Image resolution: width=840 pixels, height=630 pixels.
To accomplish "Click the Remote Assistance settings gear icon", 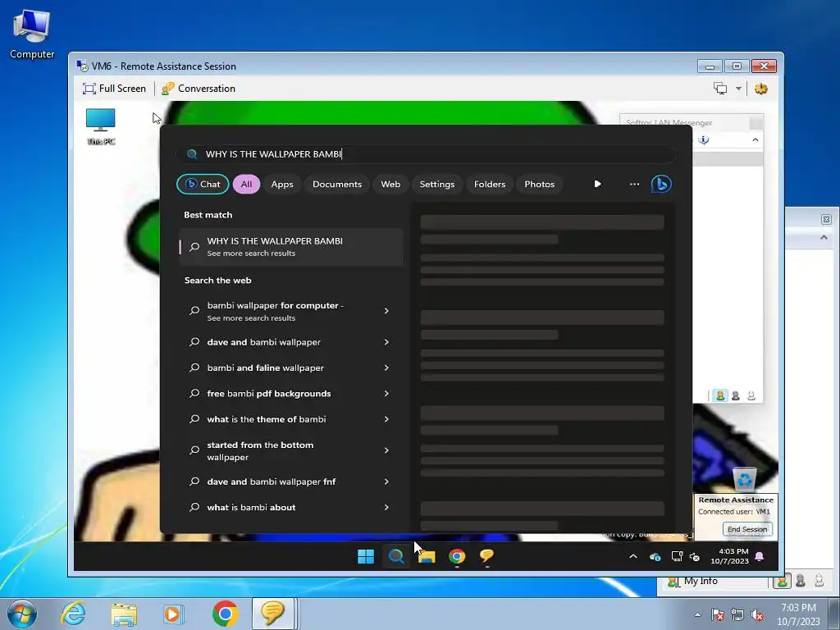I will (760, 89).
